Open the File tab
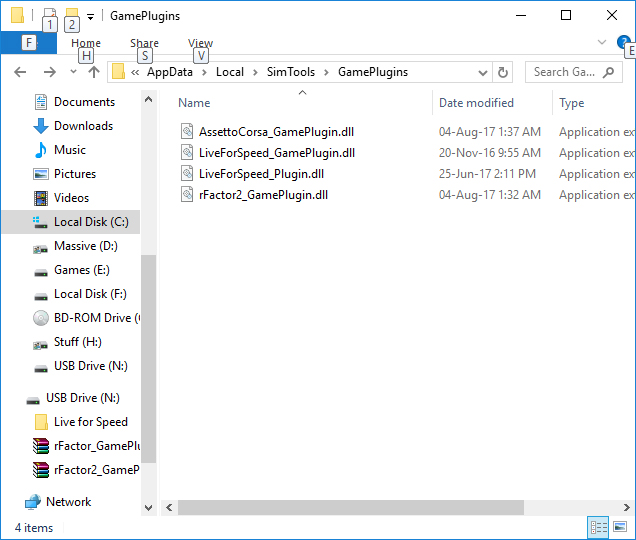Screen dimensions: 636x540 pos(28,43)
